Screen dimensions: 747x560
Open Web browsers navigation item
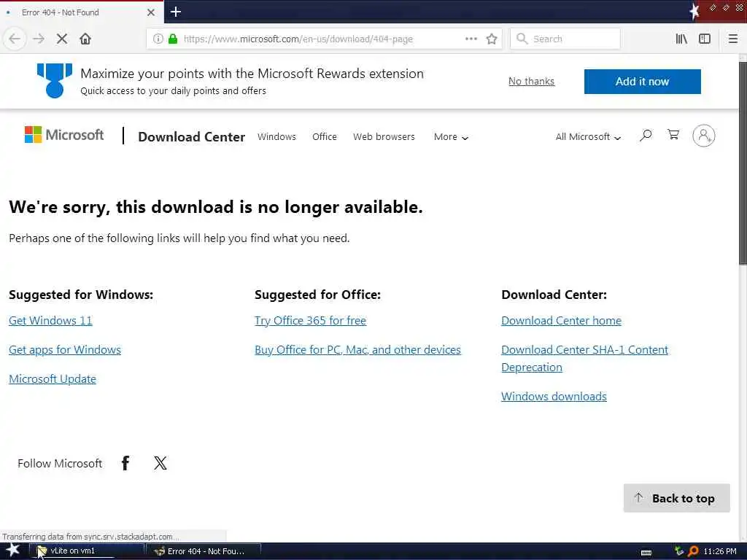[x=384, y=136]
